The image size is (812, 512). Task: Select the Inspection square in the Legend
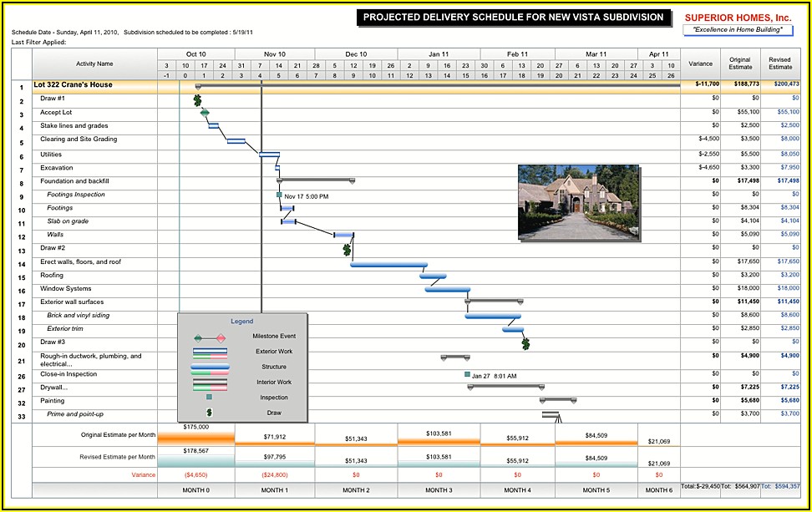[x=209, y=398]
